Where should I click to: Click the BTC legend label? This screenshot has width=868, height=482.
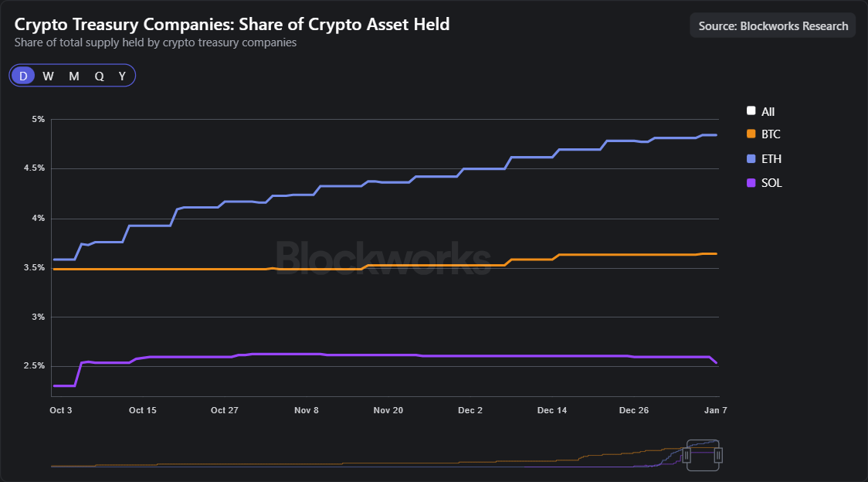[x=771, y=134]
